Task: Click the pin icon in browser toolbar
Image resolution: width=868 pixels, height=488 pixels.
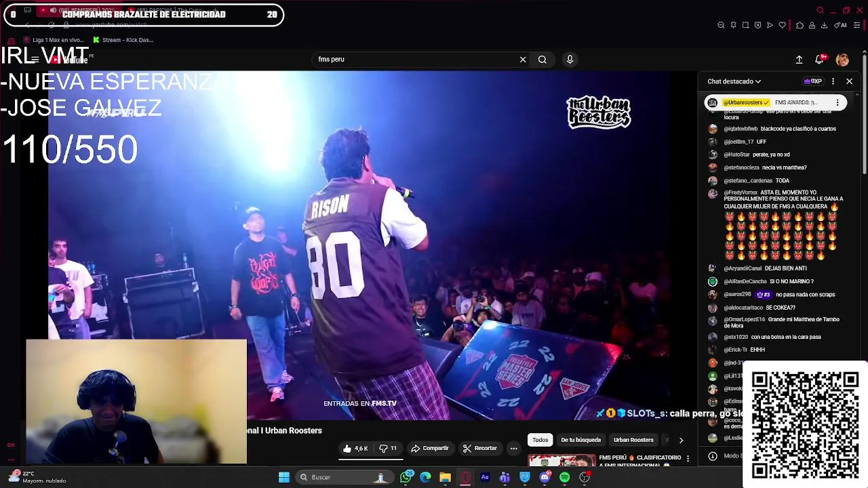Action: (x=733, y=25)
